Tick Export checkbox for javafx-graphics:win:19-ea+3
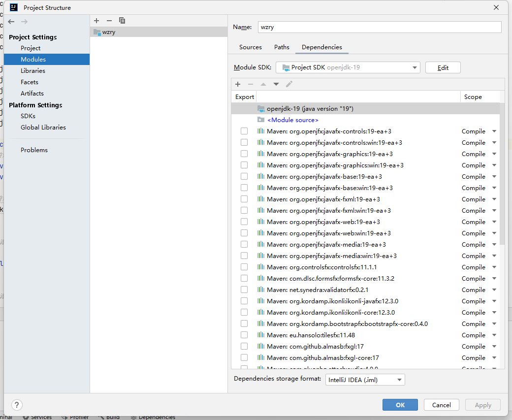512x420 pixels. coord(244,165)
